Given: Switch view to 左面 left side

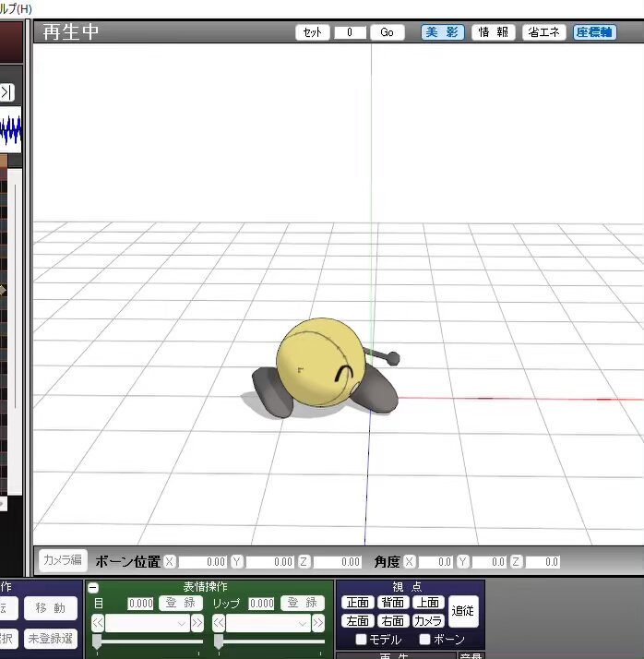Looking at the screenshot, I should pos(357,621).
